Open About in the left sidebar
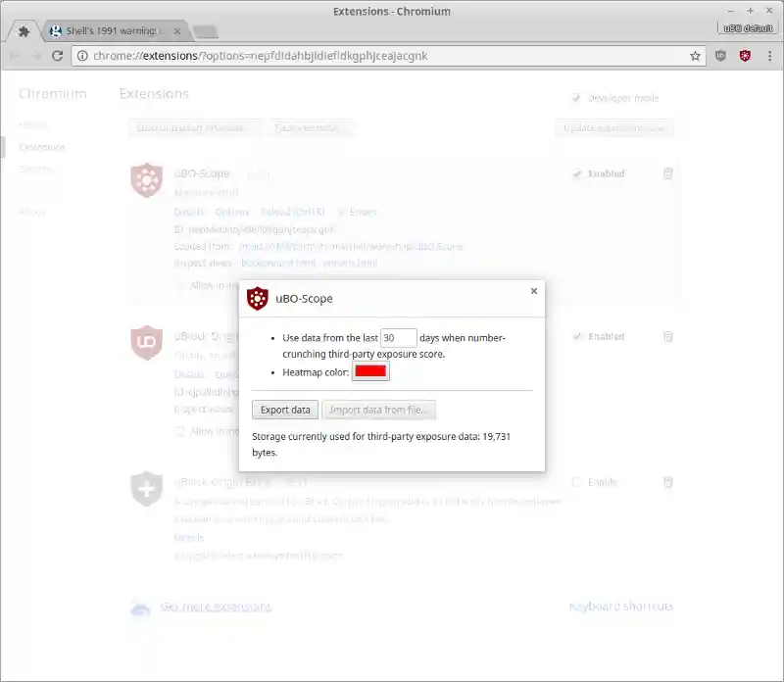The width and height of the screenshot is (784, 682). point(31,212)
